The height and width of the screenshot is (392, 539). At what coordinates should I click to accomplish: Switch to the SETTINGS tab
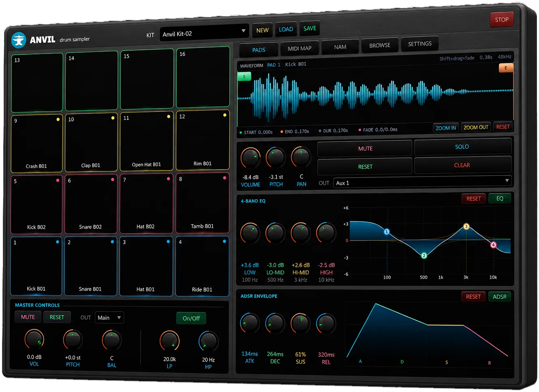420,43
